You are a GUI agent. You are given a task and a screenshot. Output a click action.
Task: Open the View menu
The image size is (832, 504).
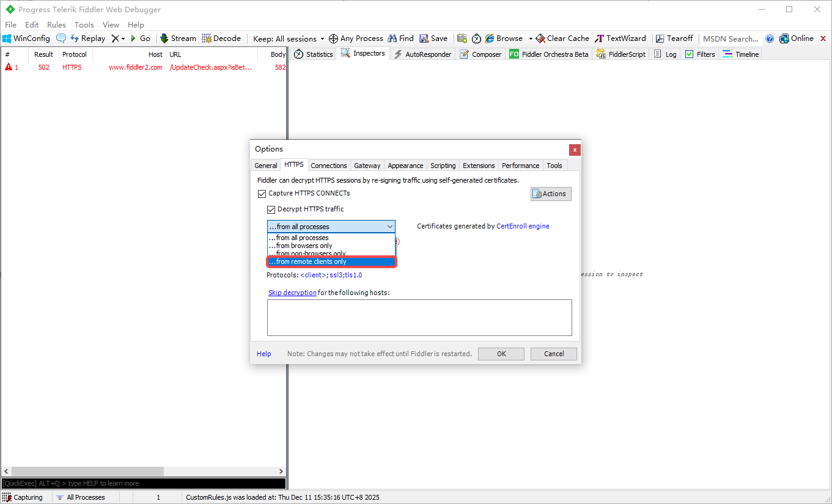pos(111,25)
